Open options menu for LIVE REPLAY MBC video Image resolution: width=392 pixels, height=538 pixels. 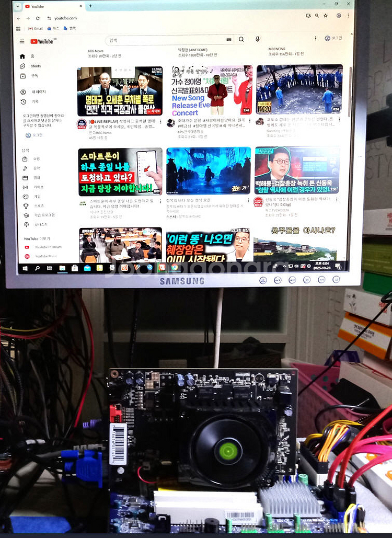[x=160, y=121]
